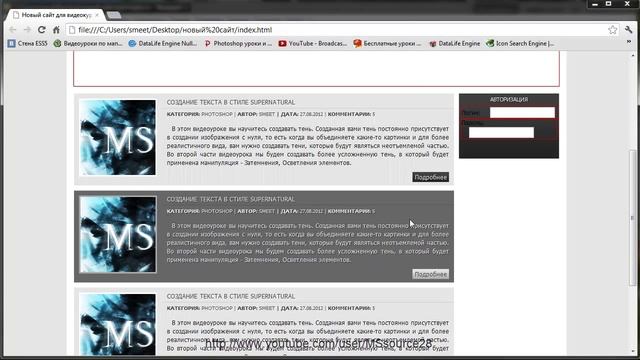Click the Логин input field
The image size is (640, 360).
point(522,112)
